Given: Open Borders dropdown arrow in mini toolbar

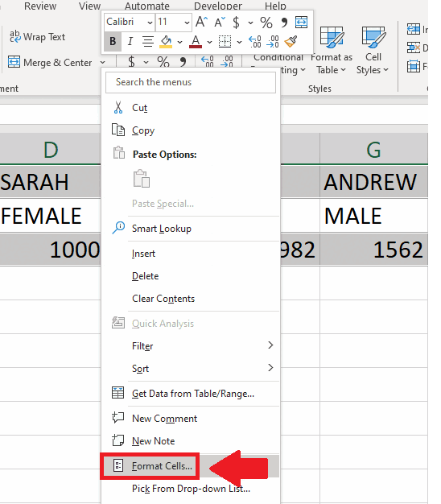Looking at the screenshot, I should (x=239, y=42).
